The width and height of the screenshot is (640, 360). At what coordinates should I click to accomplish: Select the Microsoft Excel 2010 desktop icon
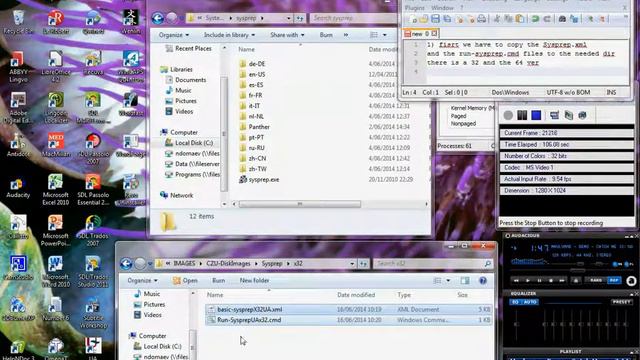56,190
